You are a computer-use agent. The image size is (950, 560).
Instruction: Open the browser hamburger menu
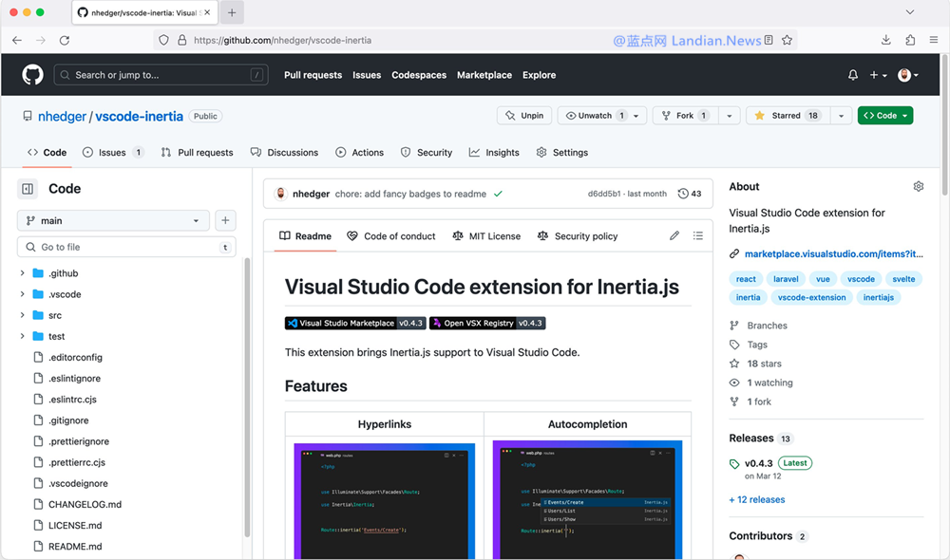coord(934,40)
